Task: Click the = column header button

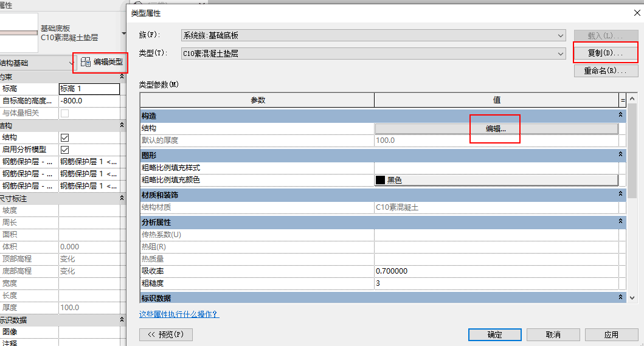Action: (x=622, y=100)
